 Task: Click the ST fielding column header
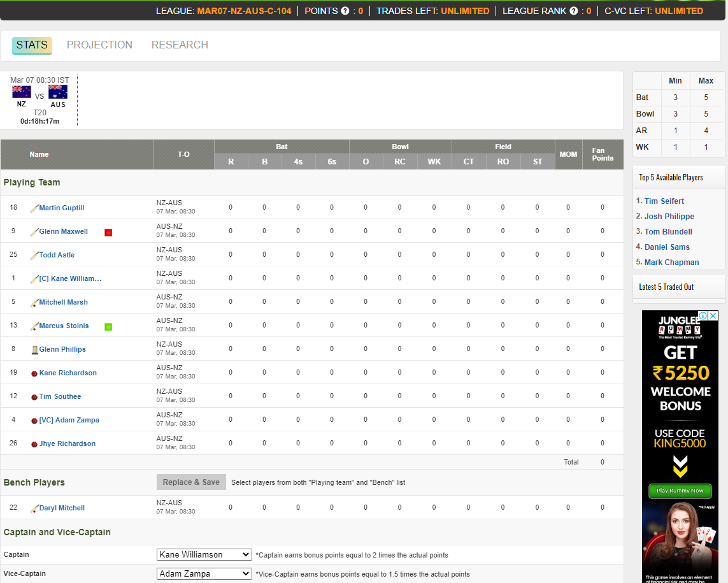coord(537,162)
